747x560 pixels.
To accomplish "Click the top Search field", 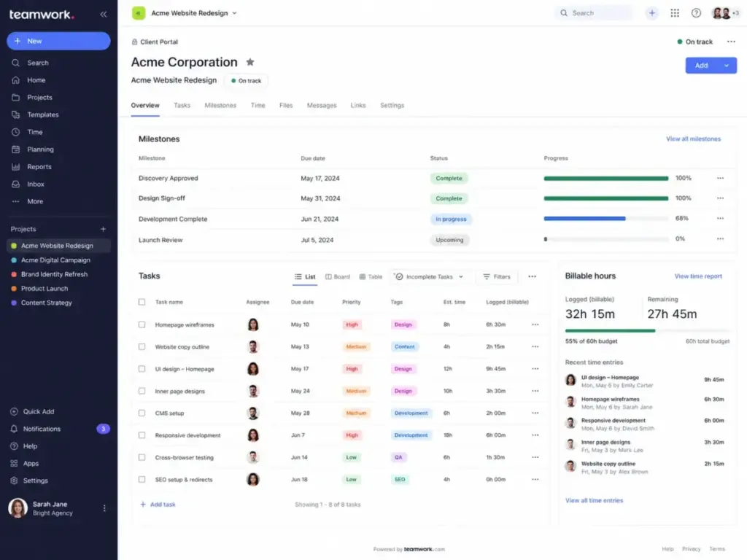I will [595, 13].
